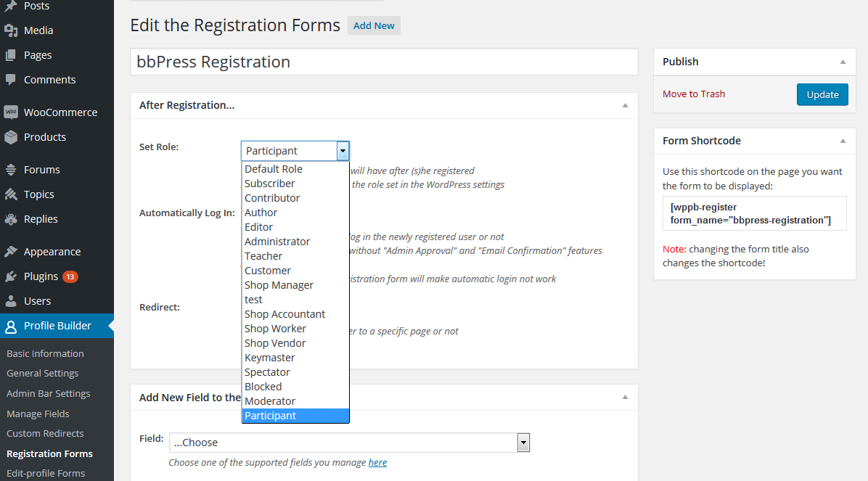The width and height of the screenshot is (868, 481).
Task: Select Moderator role option
Action: point(295,401)
